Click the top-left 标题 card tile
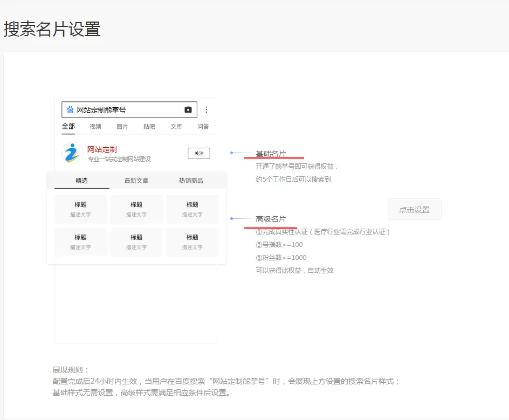509x420 pixels. [80, 209]
